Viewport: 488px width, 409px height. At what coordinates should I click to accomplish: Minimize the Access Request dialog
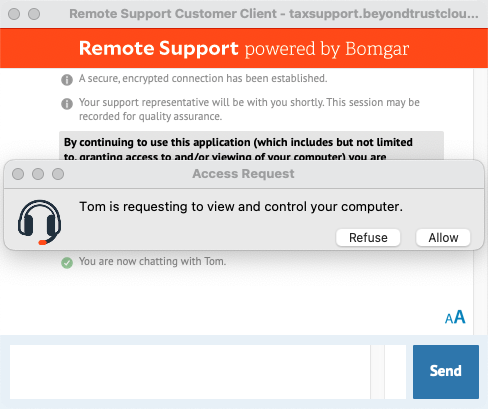[x=38, y=174]
